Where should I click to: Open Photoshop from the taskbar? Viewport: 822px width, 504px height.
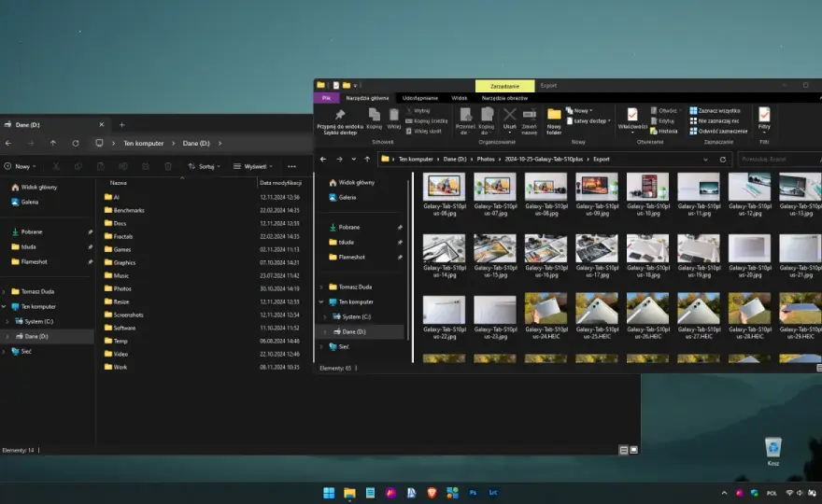[473, 493]
